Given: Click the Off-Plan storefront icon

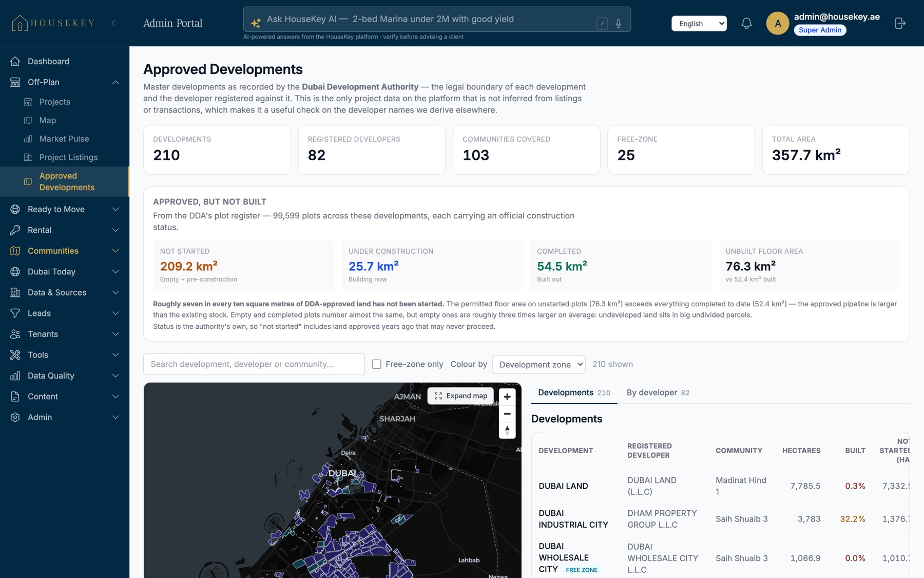Looking at the screenshot, I should click(15, 82).
